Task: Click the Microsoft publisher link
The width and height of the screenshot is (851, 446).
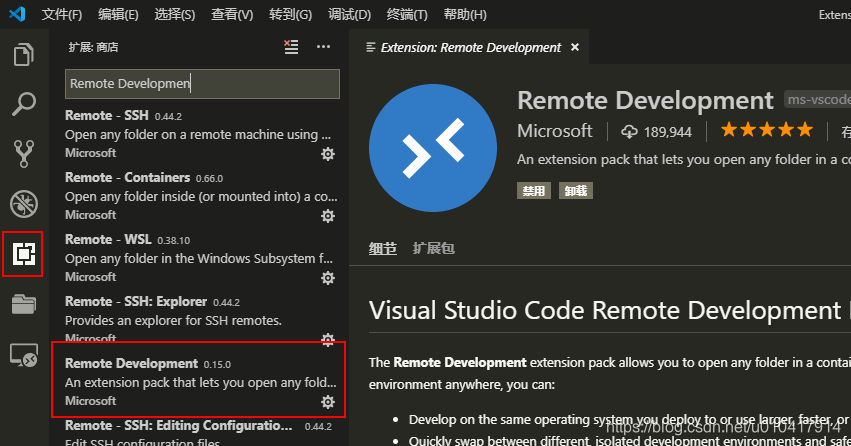Action: click(x=555, y=131)
